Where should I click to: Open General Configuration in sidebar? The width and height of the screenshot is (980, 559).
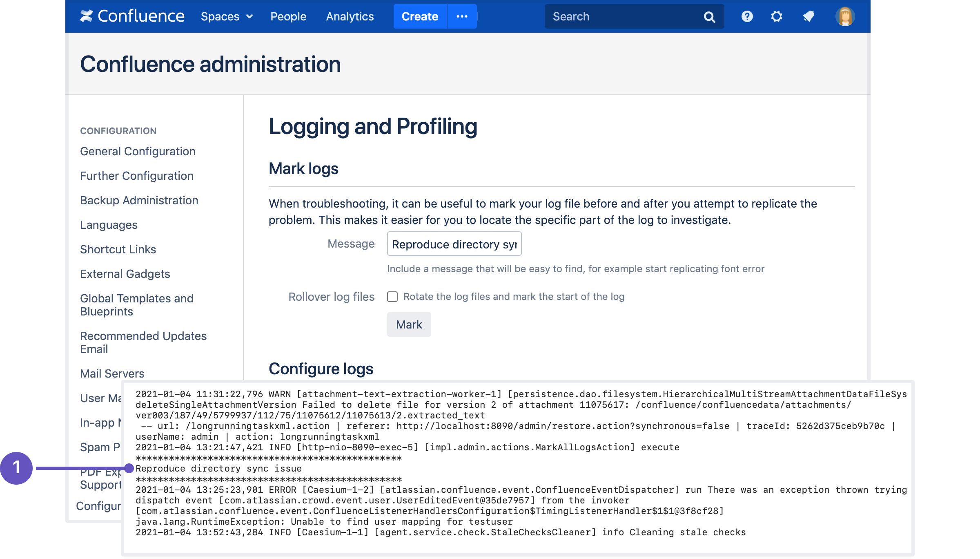[x=138, y=151]
